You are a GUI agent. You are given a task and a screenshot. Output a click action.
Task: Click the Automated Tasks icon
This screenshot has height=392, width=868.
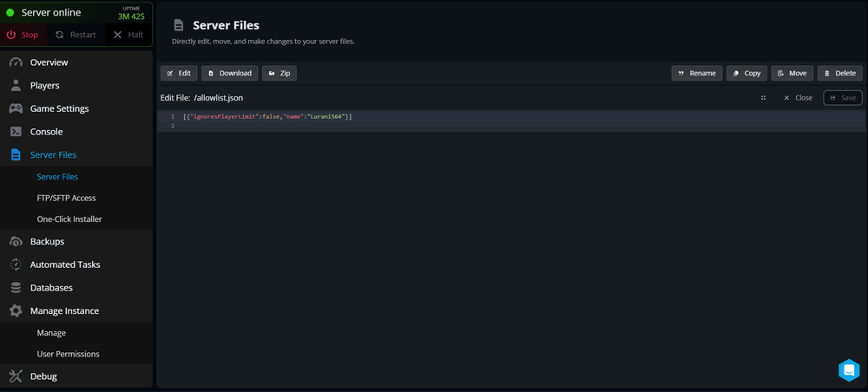(x=16, y=265)
